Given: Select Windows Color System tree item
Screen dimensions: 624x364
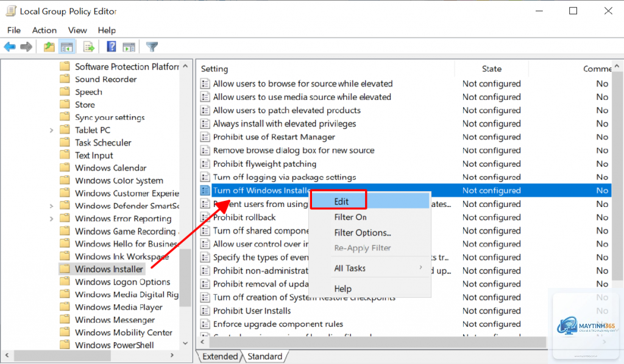Looking at the screenshot, I should (x=119, y=180).
